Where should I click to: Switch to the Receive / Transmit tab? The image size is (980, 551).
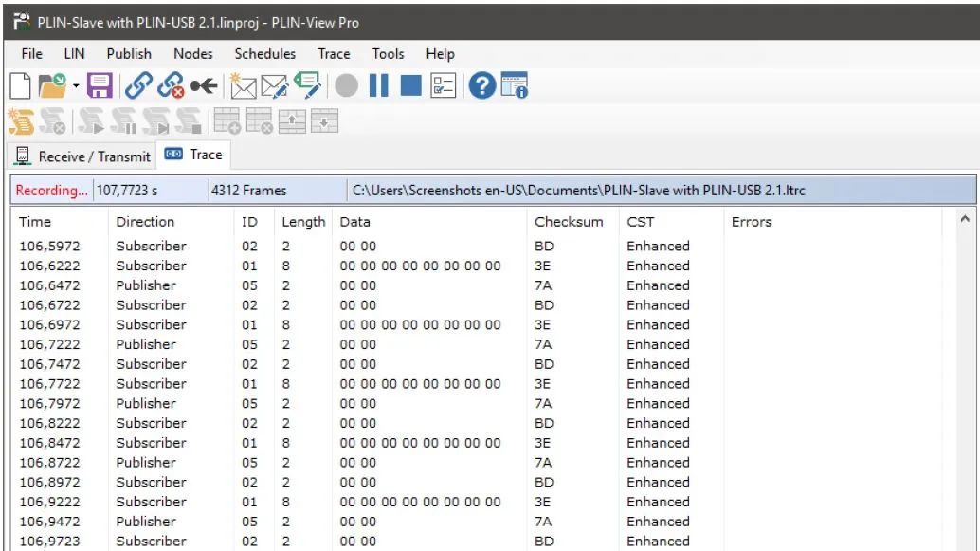[x=82, y=156]
